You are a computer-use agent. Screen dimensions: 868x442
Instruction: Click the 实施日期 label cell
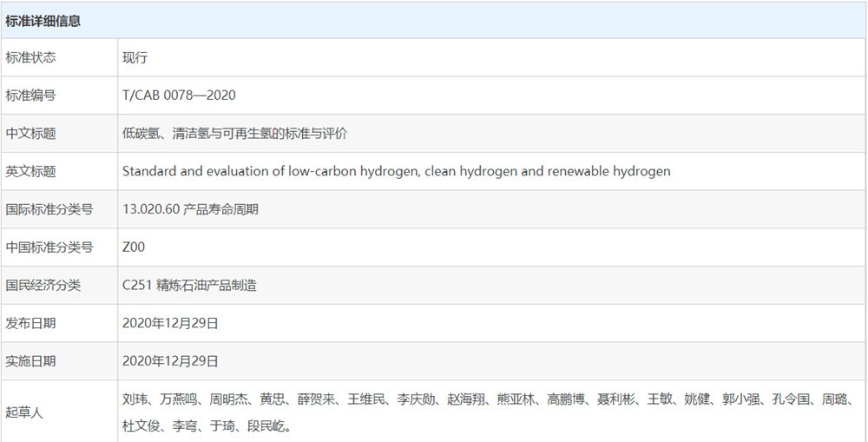click(x=31, y=360)
